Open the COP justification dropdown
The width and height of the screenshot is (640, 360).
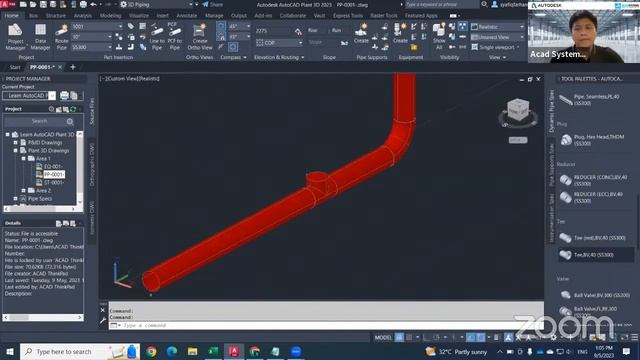pos(280,43)
